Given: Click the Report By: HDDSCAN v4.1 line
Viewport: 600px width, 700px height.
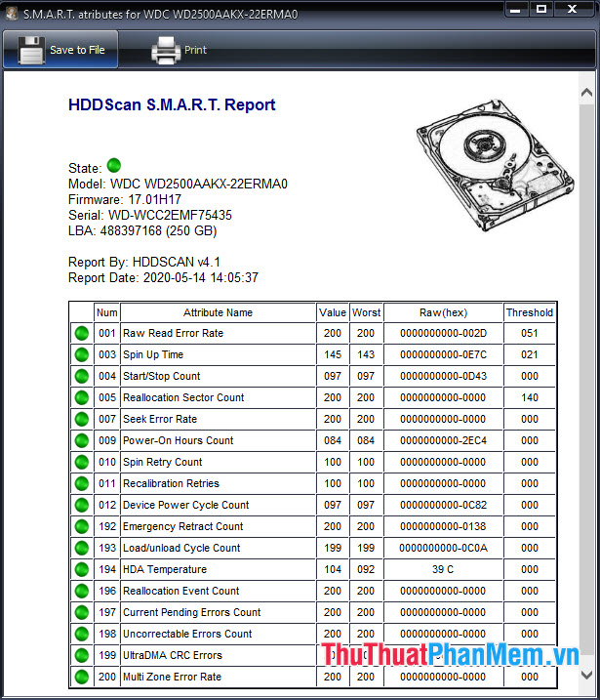Looking at the screenshot, I should pyautogui.click(x=144, y=262).
